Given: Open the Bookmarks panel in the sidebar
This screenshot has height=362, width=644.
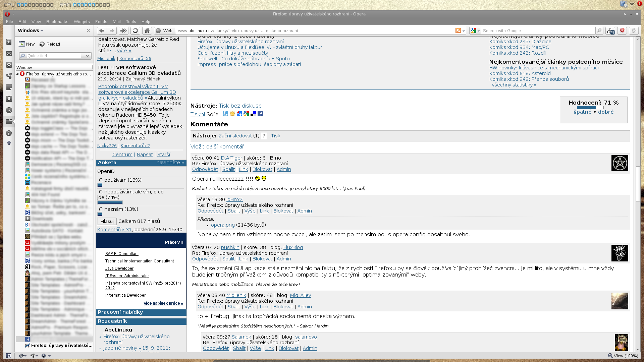Looking at the screenshot, I should [9, 42].
